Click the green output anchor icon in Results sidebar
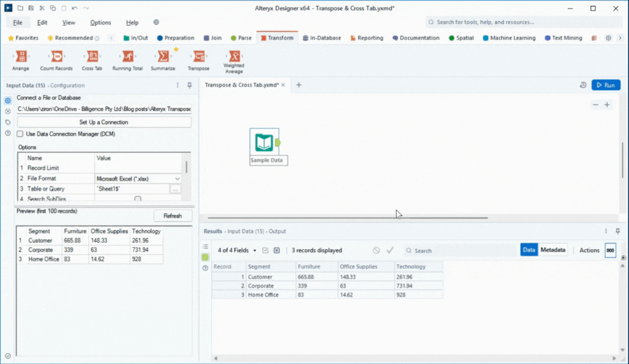The width and height of the screenshot is (629, 364). tap(205, 257)
